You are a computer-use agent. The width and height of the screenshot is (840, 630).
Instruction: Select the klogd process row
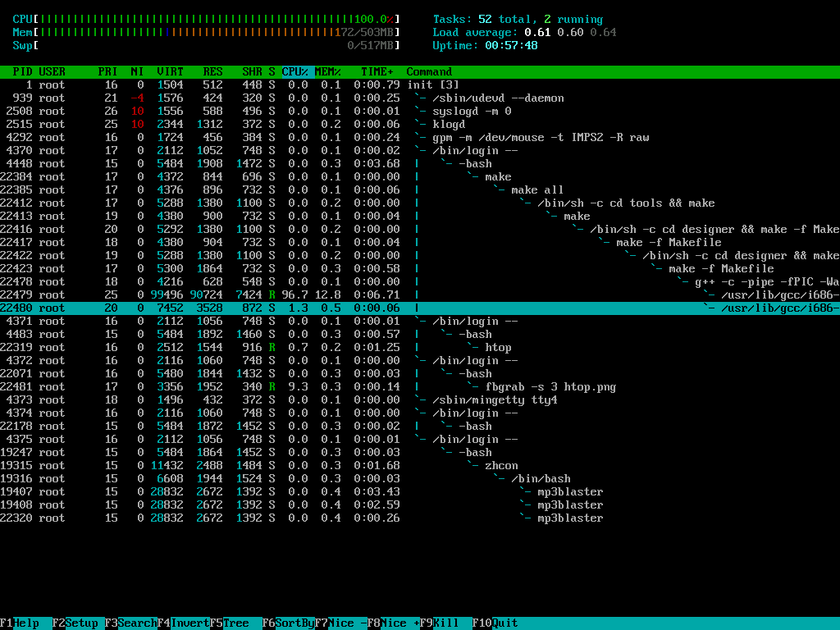420,125
